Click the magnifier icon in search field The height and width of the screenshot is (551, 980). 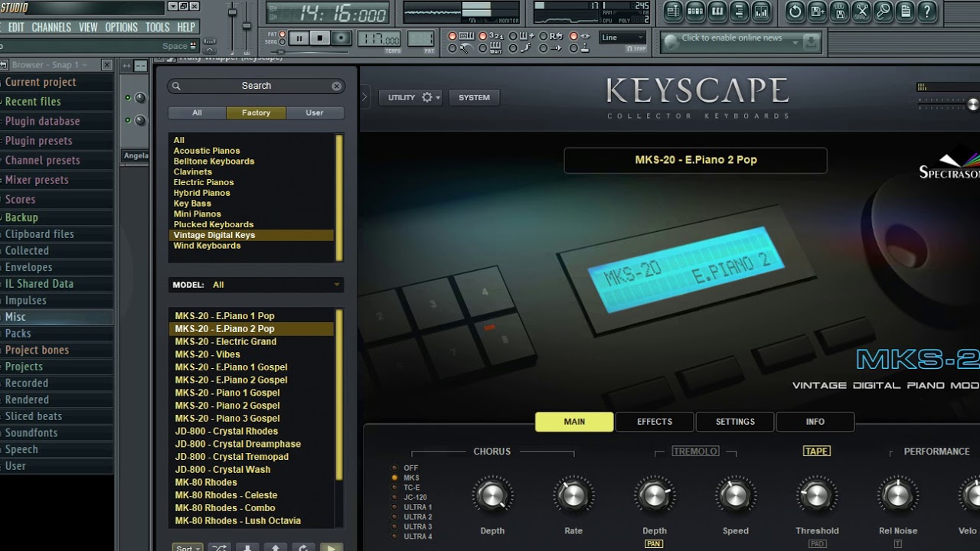tap(176, 86)
